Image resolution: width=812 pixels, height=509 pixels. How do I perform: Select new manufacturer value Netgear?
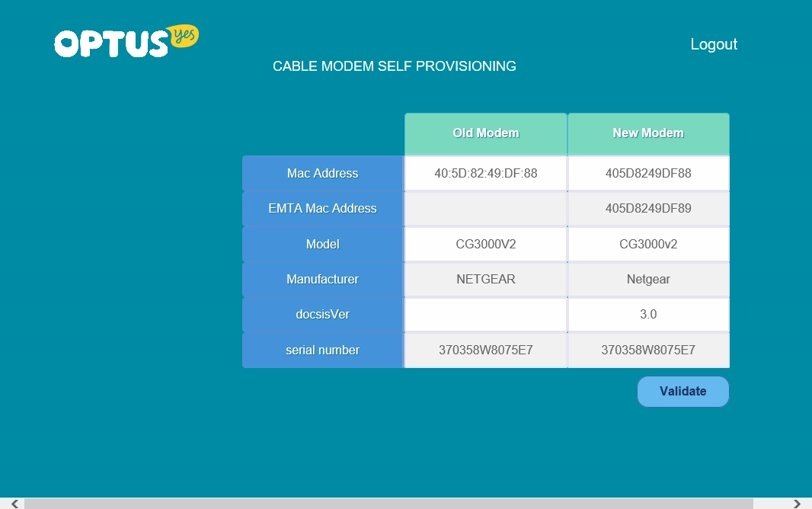[x=648, y=279]
